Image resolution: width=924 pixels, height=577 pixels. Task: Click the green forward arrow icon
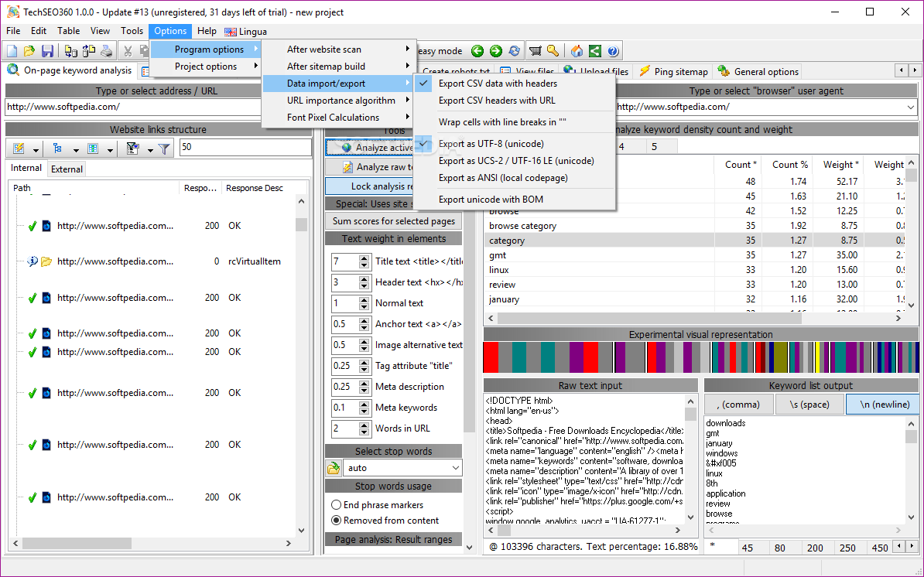point(496,51)
